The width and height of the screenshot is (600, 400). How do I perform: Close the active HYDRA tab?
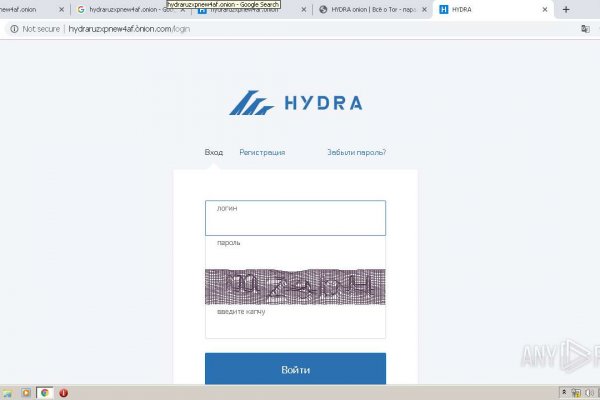pos(545,9)
